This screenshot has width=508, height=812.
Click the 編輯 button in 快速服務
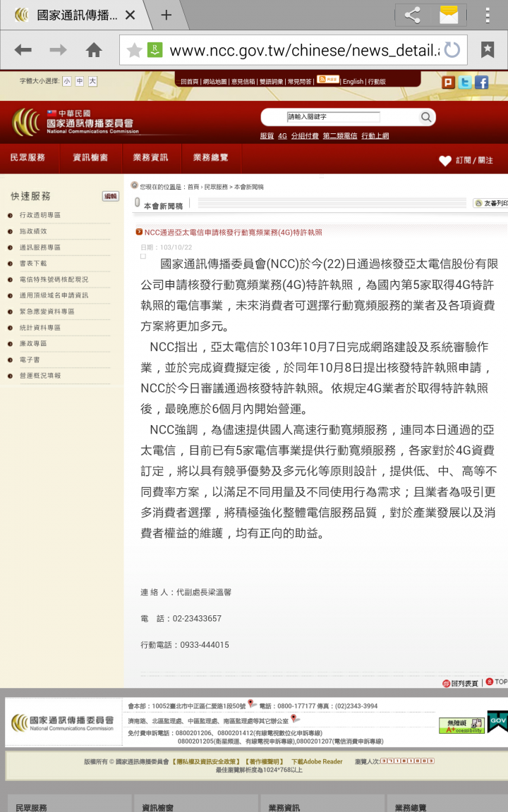(x=110, y=196)
